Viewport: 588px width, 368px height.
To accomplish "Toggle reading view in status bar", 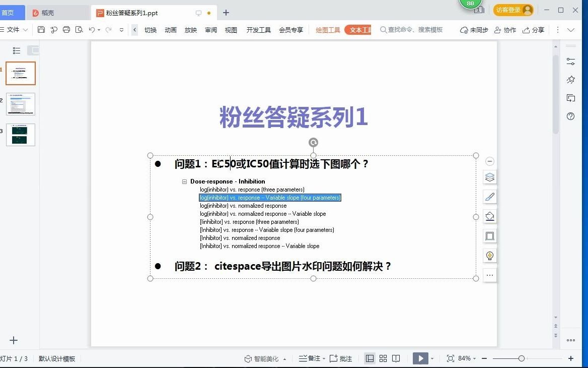I will [x=396, y=358].
